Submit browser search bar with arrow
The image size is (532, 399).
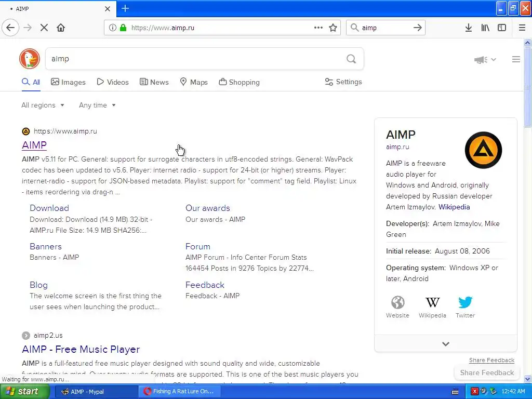(x=418, y=28)
